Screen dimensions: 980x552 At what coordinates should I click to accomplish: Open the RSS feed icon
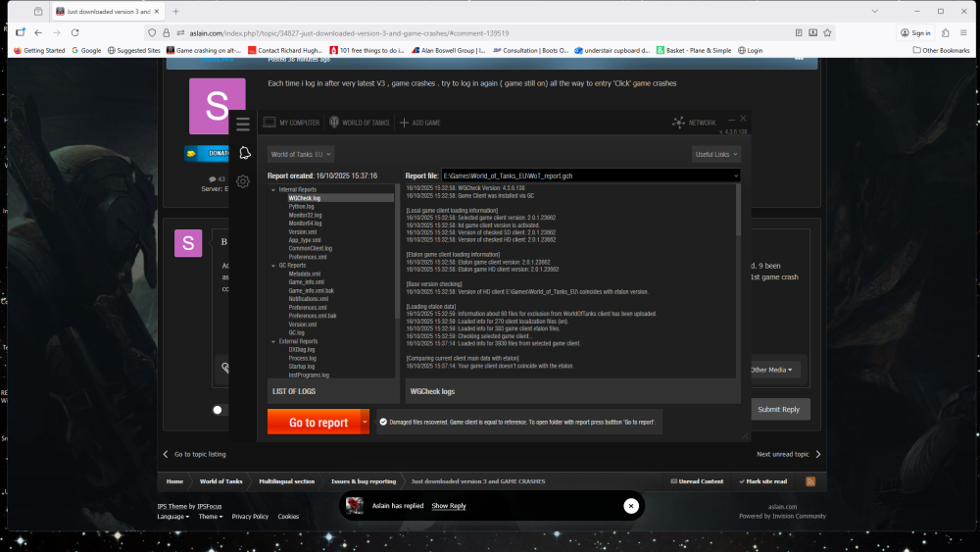810,481
